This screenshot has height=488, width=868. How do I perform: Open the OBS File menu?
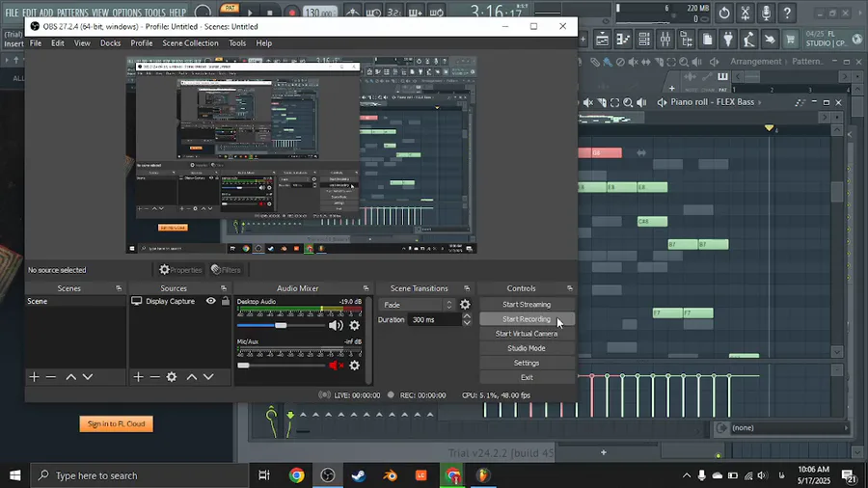(x=36, y=43)
